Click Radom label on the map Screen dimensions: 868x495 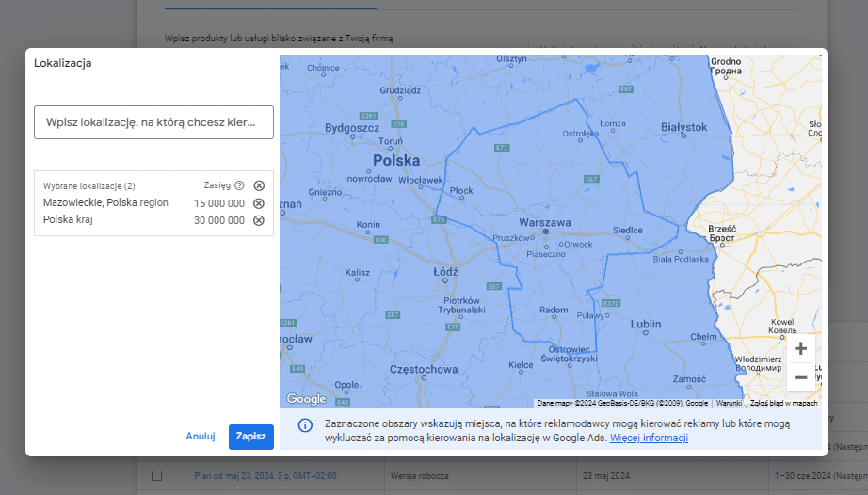(x=554, y=311)
